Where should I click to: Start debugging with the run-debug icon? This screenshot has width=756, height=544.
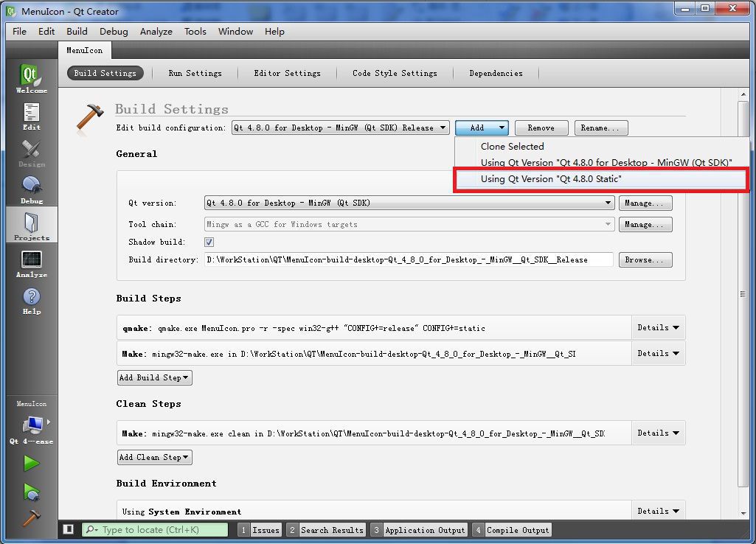(x=31, y=492)
